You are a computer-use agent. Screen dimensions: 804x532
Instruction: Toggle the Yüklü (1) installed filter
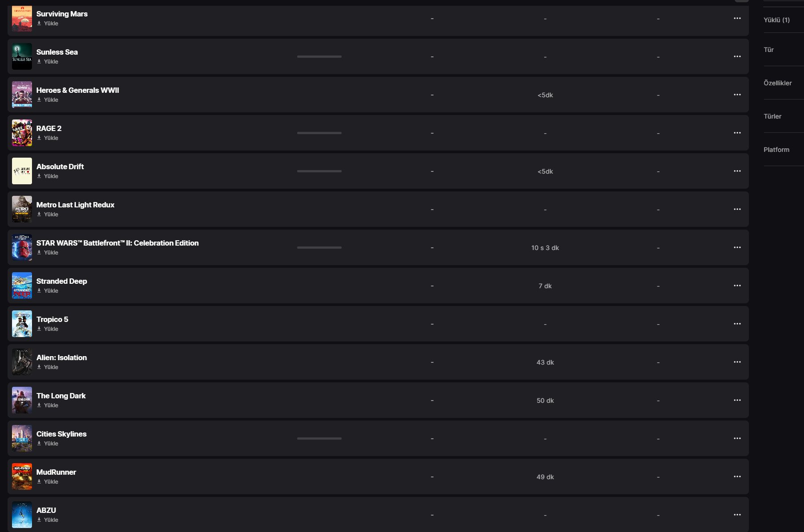pos(776,20)
